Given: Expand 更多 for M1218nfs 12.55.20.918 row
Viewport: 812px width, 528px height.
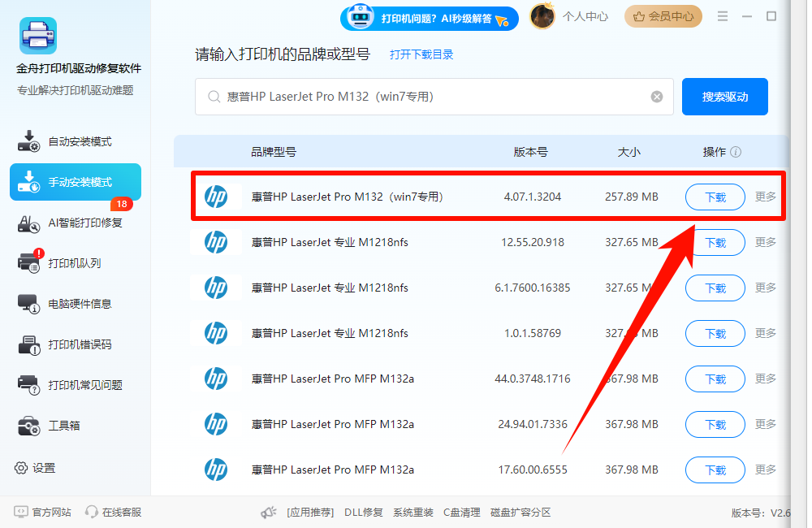Looking at the screenshot, I should [766, 242].
